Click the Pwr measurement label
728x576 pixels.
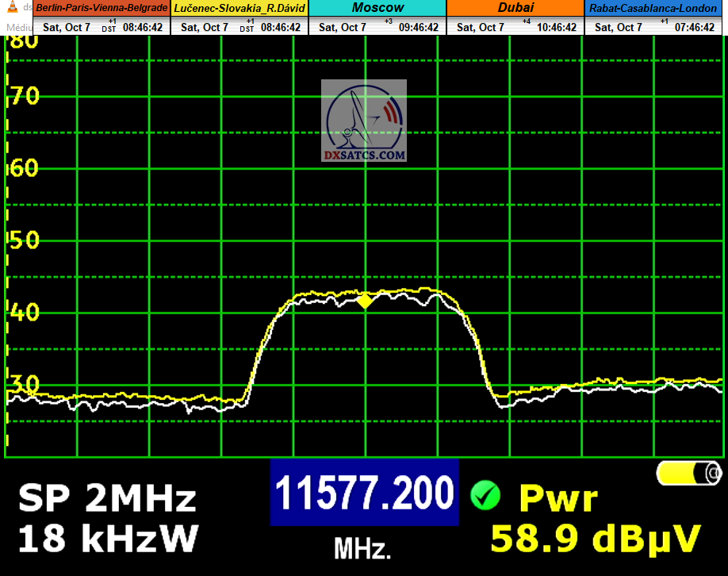coord(557,498)
